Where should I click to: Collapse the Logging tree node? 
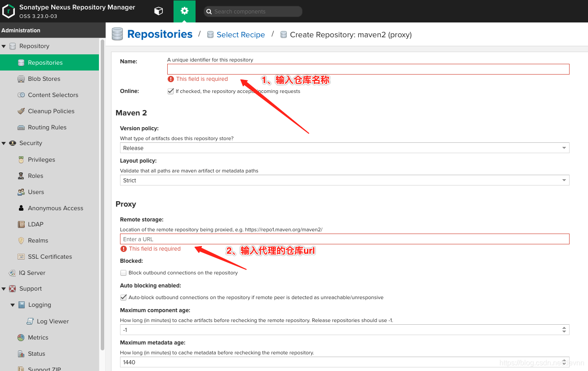click(x=13, y=305)
